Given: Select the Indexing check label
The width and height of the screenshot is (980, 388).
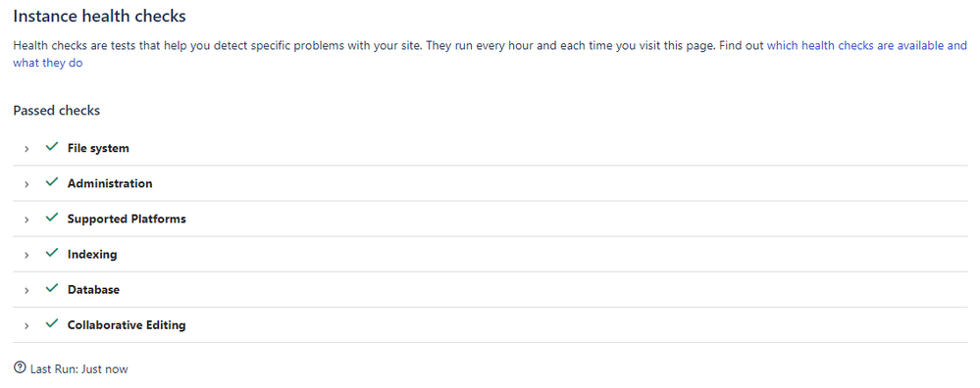Looking at the screenshot, I should (92, 255).
